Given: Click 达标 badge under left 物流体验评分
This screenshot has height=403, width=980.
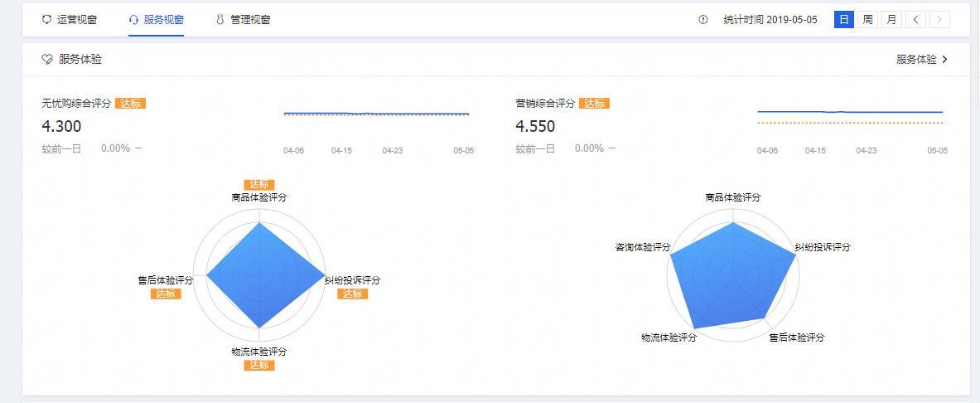Looking at the screenshot, I should click(258, 366).
